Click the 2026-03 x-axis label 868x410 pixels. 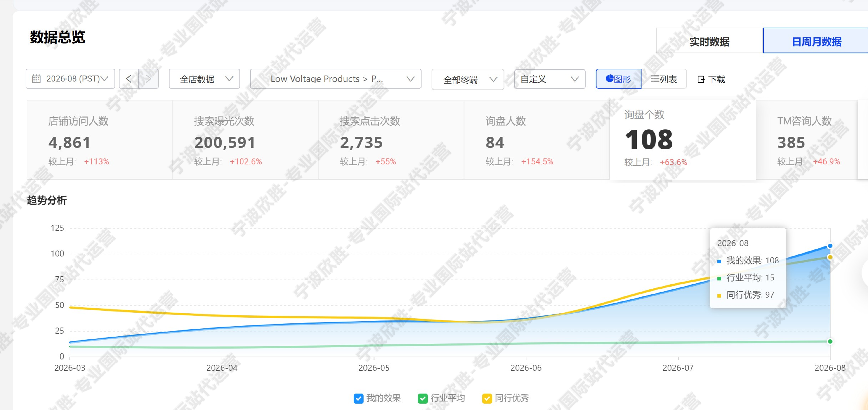coord(70,368)
